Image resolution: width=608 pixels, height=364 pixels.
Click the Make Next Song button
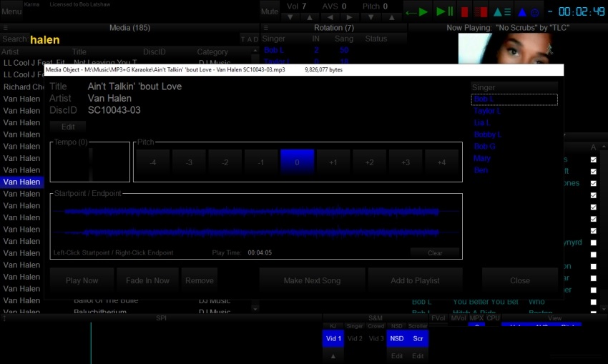312,280
